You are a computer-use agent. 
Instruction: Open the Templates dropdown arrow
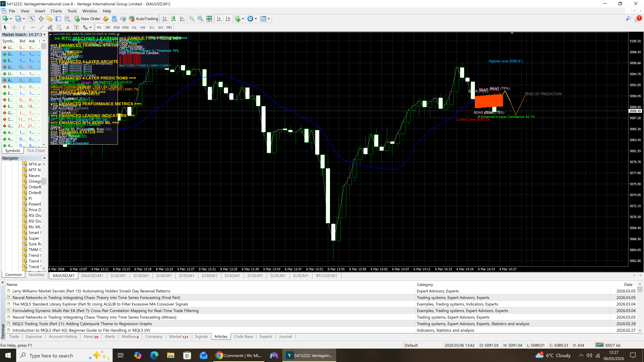[269, 19]
